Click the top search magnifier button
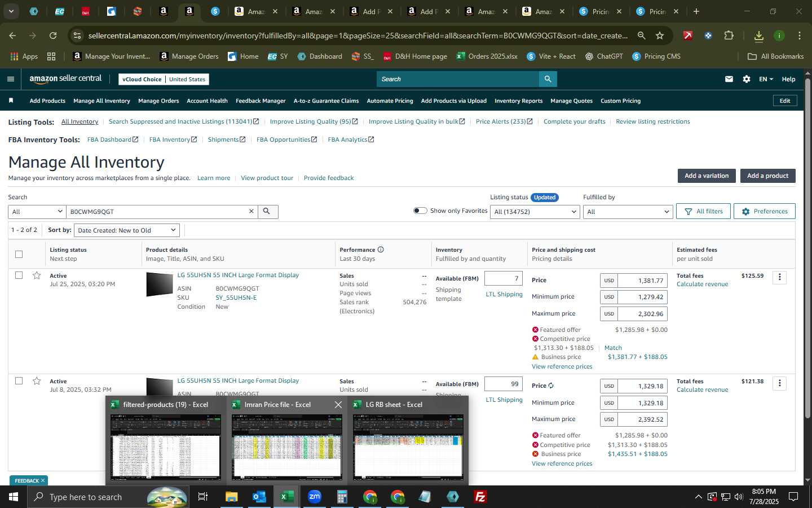This screenshot has height=508, width=812. [x=548, y=79]
